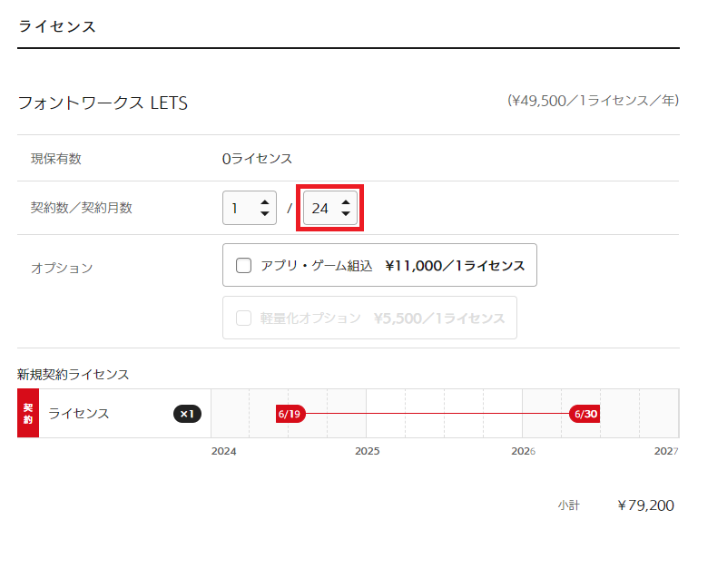Click the ¥79,200 subtotal amount
Viewport: 727px width, 588px height.
(x=646, y=505)
